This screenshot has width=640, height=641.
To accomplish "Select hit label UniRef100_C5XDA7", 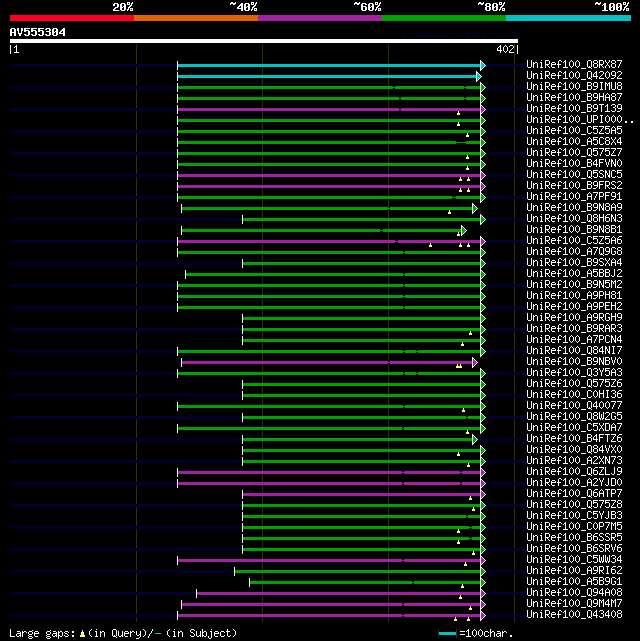I will [574, 428].
